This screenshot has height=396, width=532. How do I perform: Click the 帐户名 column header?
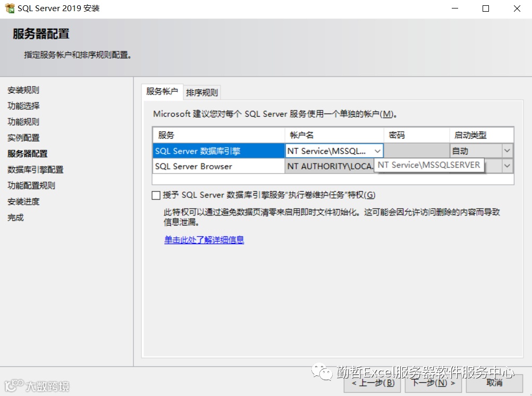click(334, 135)
